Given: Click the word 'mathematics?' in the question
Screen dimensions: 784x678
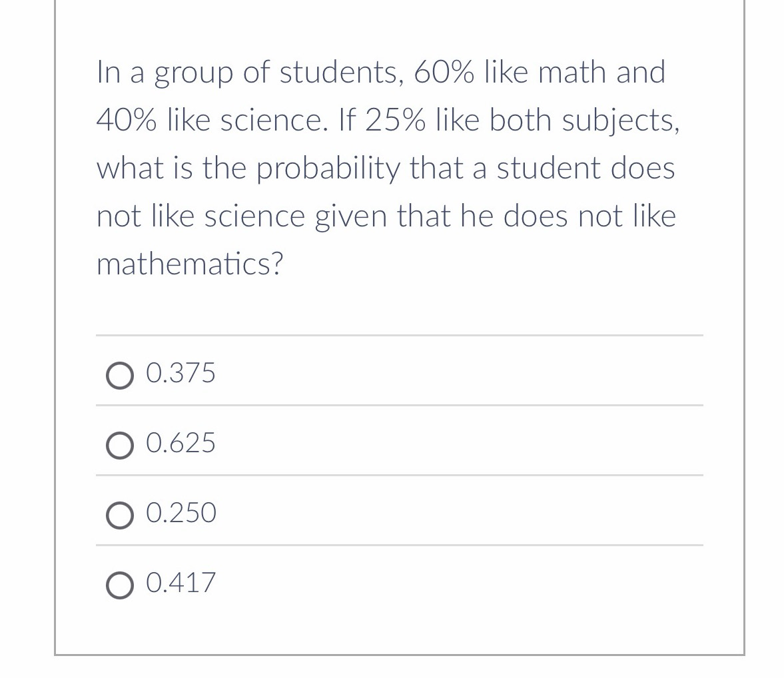Looking at the screenshot, I should 190,264.
